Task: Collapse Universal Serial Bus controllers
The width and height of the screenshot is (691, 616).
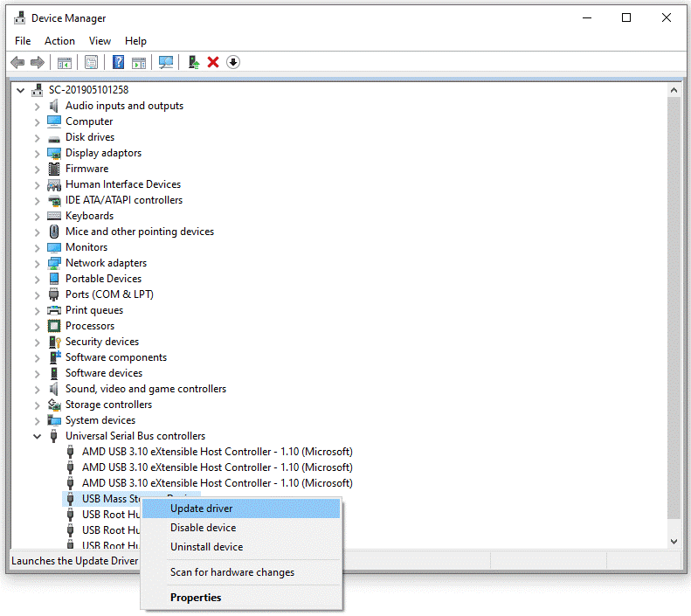Action: (37, 436)
